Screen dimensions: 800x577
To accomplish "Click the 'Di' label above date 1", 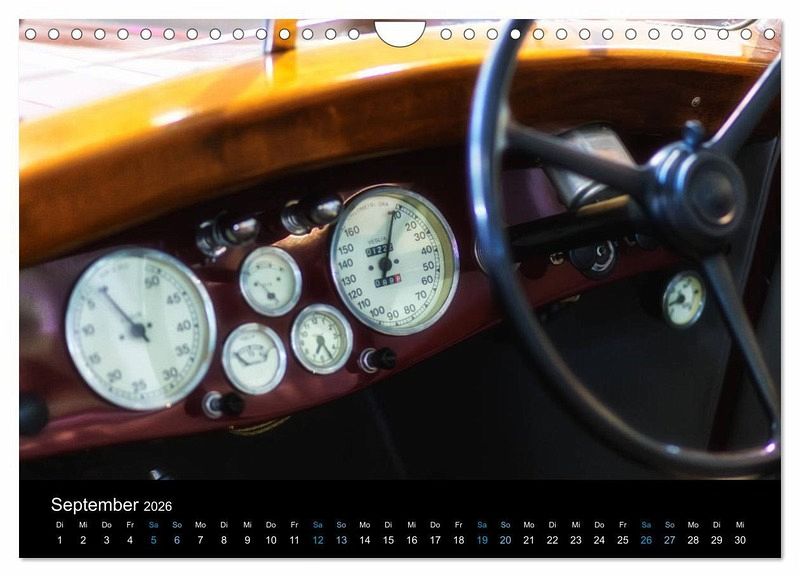I will [59, 524].
